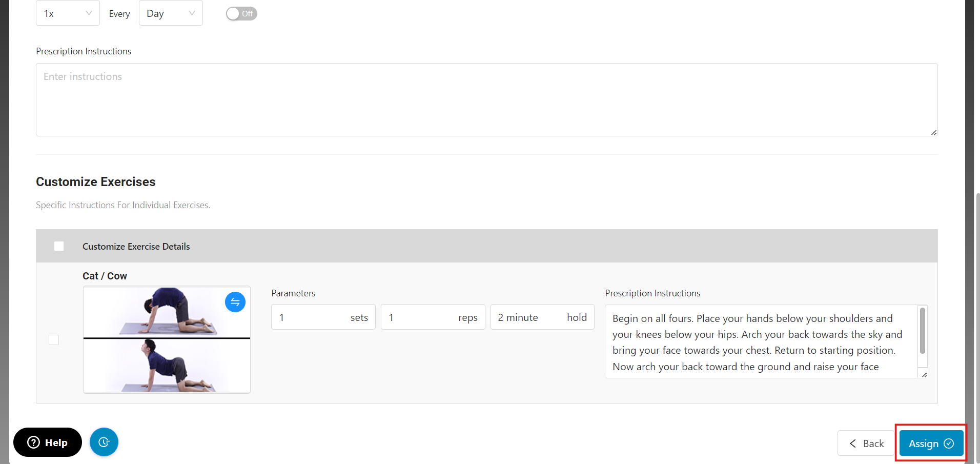Open the 1x frequency dropdown

pos(68,13)
